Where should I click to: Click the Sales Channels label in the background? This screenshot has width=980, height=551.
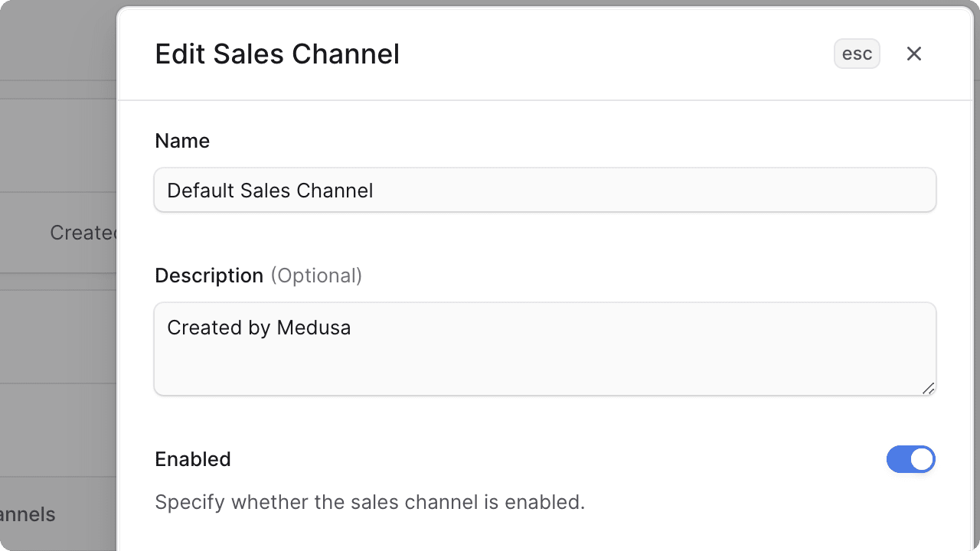pos(28,514)
